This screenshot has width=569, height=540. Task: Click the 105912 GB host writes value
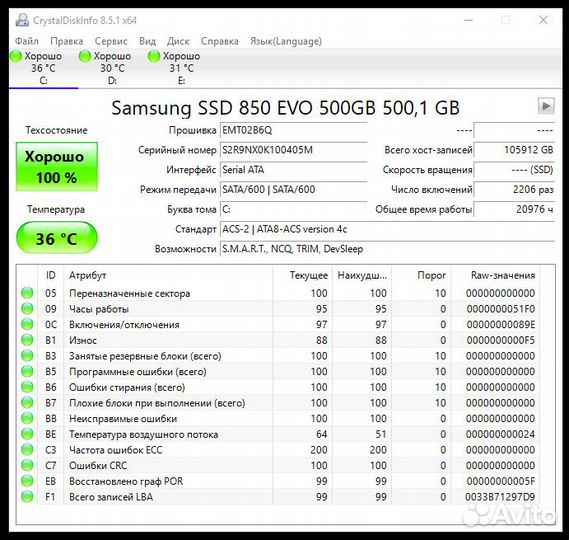[515, 150]
